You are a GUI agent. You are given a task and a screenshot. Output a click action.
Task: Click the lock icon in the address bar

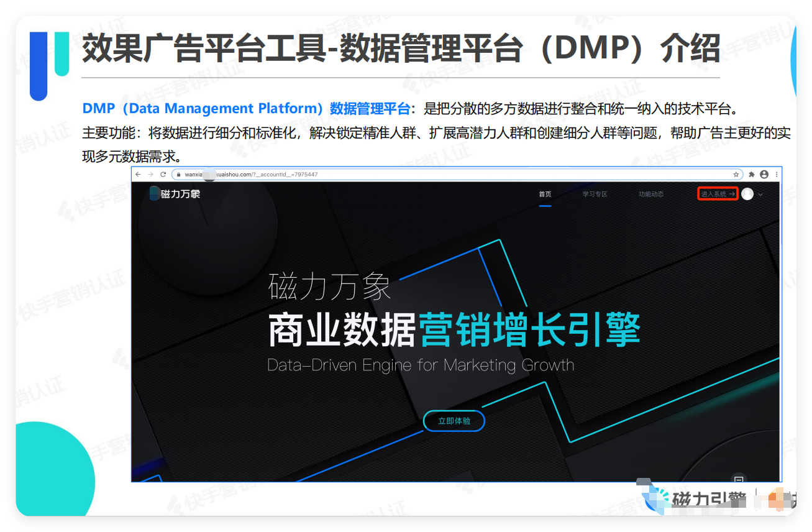178,175
